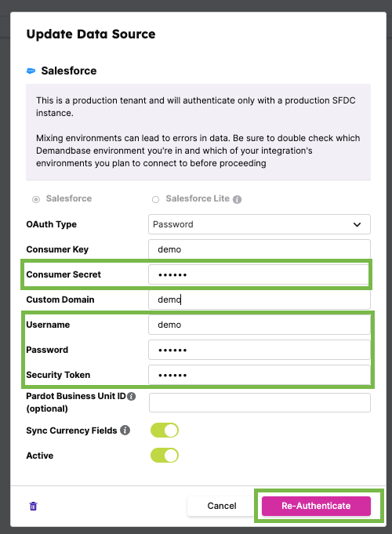This screenshot has height=534, width=392.
Task: Select the Salesforce radio button
Action: click(x=36, y=199)
